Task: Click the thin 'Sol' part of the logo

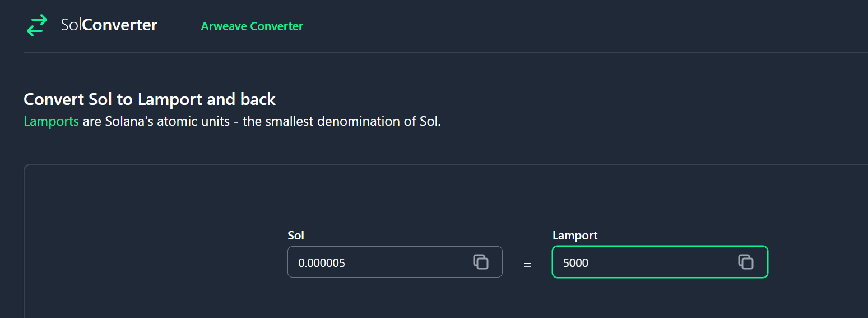Action: [72, 25]
